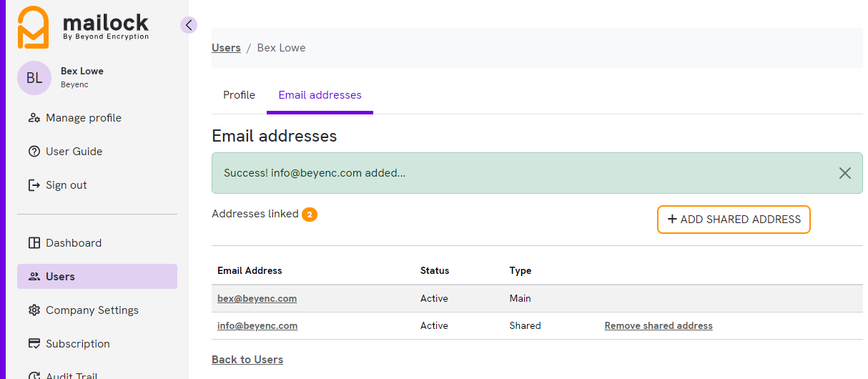The height and width of the screenshot is (379, 868).
Task: Click the BL user avatar
Action: click(x=34, y=78)
